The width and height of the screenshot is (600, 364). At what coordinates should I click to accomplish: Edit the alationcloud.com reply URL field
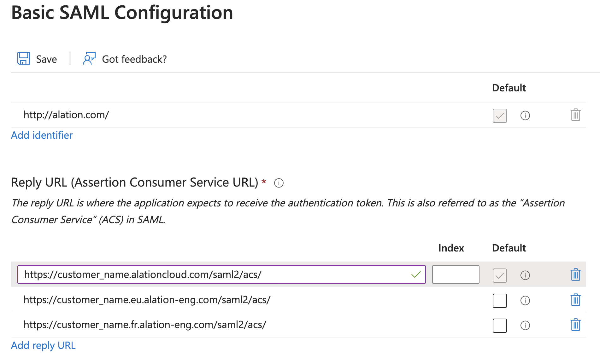click(221, 274)
